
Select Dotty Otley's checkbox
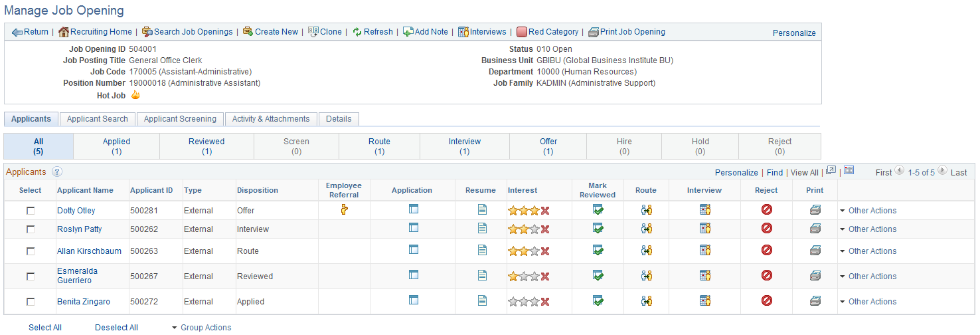click(x=30, y=211)
